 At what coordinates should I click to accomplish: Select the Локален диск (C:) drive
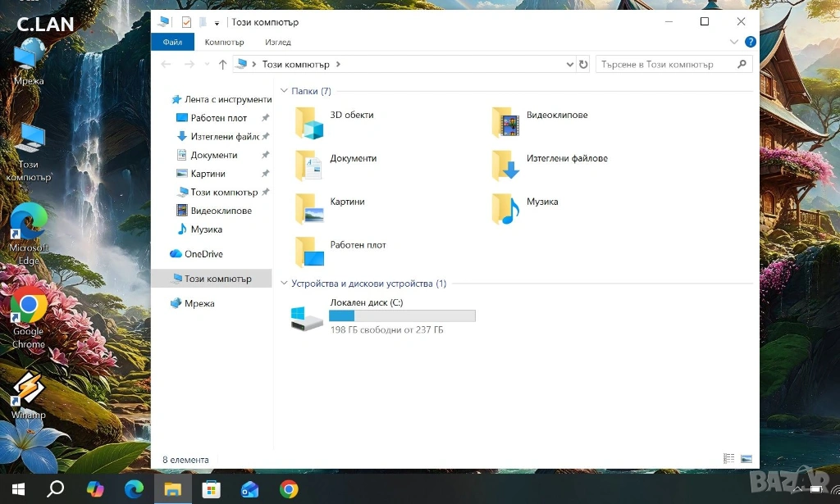coord(308,317)
